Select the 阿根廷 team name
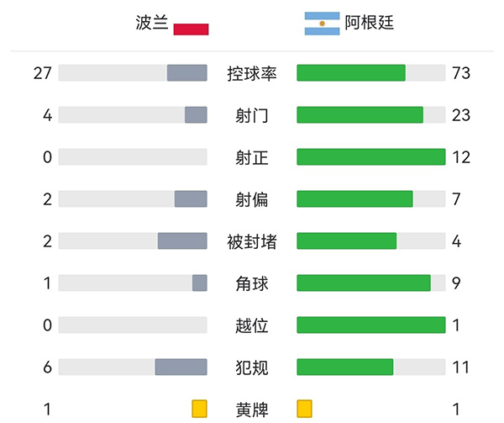Image resolution: width=504 pixels, height=423 pixels. (369, 23)
